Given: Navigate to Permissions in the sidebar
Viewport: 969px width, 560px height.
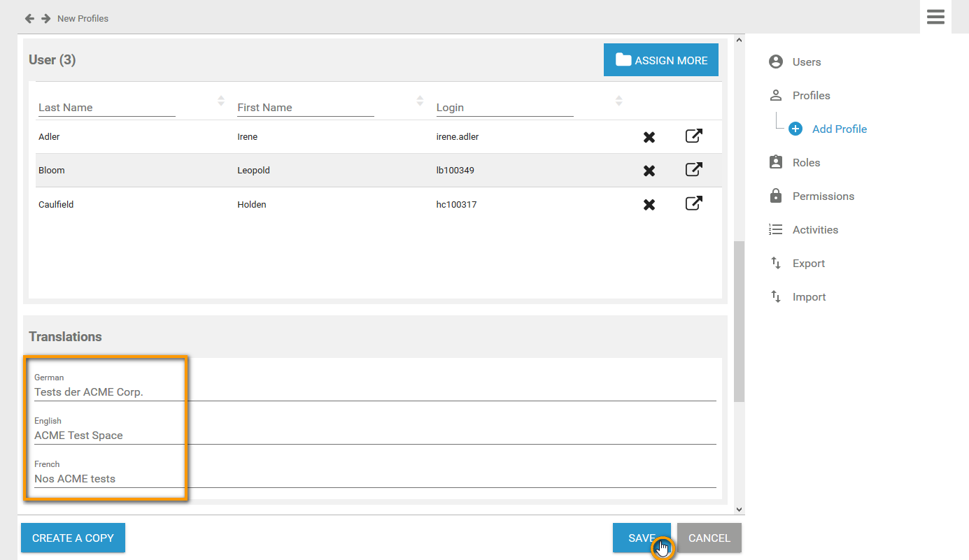Looking at the screenshot, I should click(x=823, y=196).
